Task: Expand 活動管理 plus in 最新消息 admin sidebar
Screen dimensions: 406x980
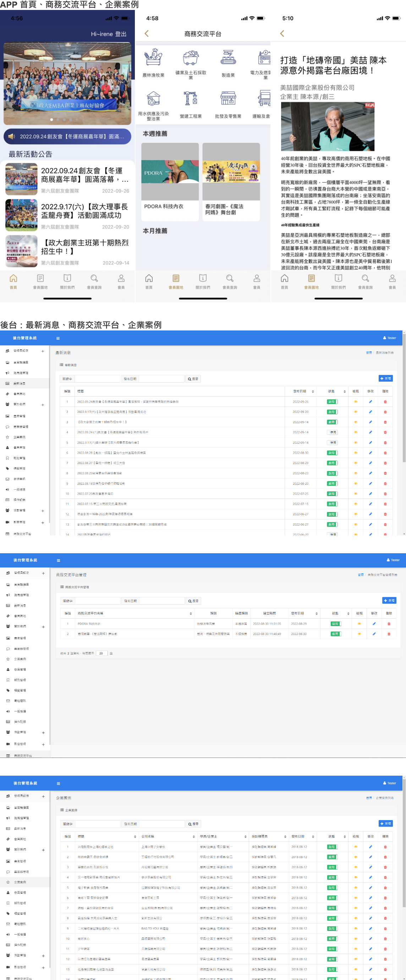Action: [x=43, y=511]
